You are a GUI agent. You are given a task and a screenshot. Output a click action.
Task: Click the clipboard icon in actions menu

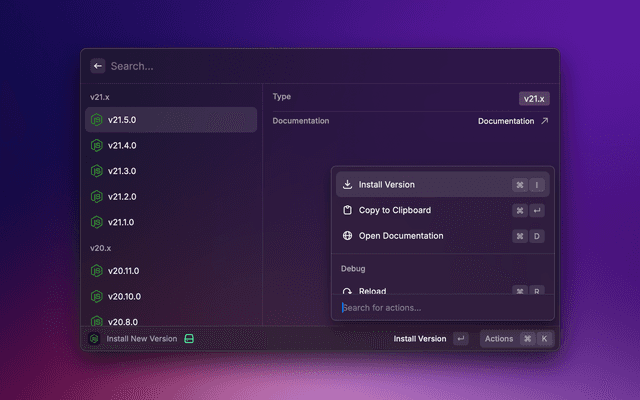(x=347, y=210)
